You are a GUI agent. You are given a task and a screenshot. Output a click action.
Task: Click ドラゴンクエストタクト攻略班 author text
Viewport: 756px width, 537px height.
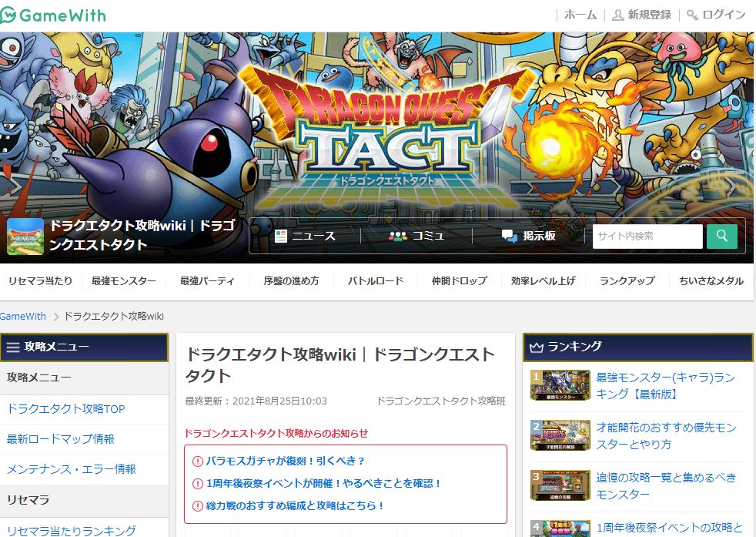[440, 401]
